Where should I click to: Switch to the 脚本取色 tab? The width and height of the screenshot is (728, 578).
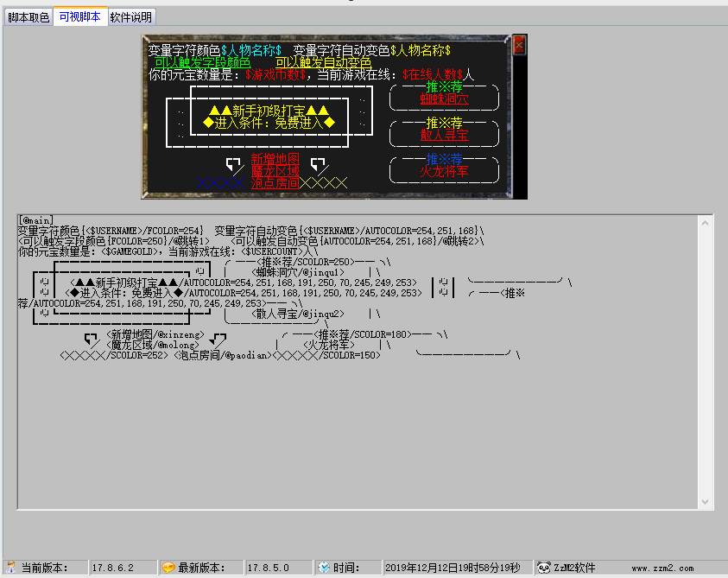(x=28, y=17)
